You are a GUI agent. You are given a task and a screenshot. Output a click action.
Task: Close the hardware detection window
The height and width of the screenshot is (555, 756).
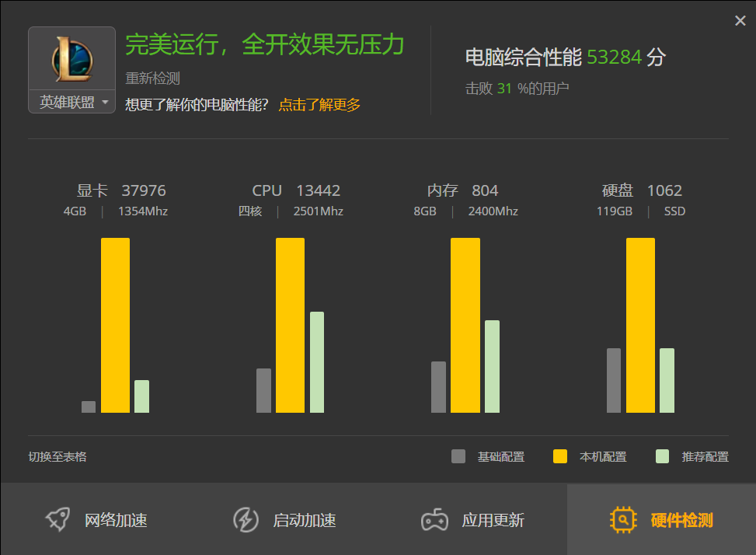[x=740, y=20]
